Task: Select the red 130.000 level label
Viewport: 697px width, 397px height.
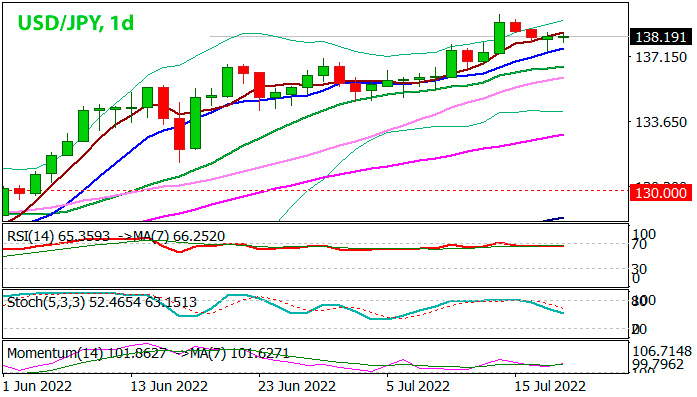Action: [x=661, y=193]
